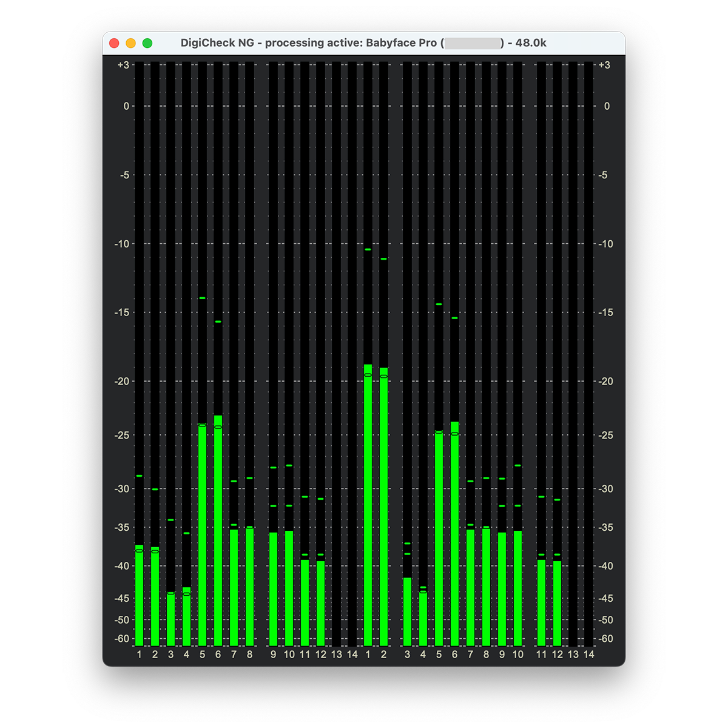Select channel 5 meter bar in the left group
Viewport: 728px width, 728px height.
(202, 534)
